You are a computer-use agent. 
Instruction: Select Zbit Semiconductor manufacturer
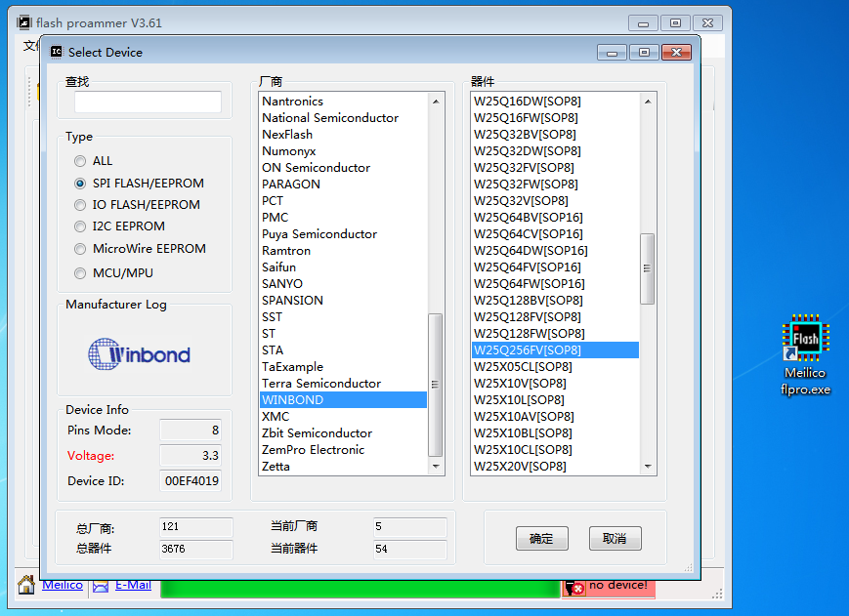[343, 433]
